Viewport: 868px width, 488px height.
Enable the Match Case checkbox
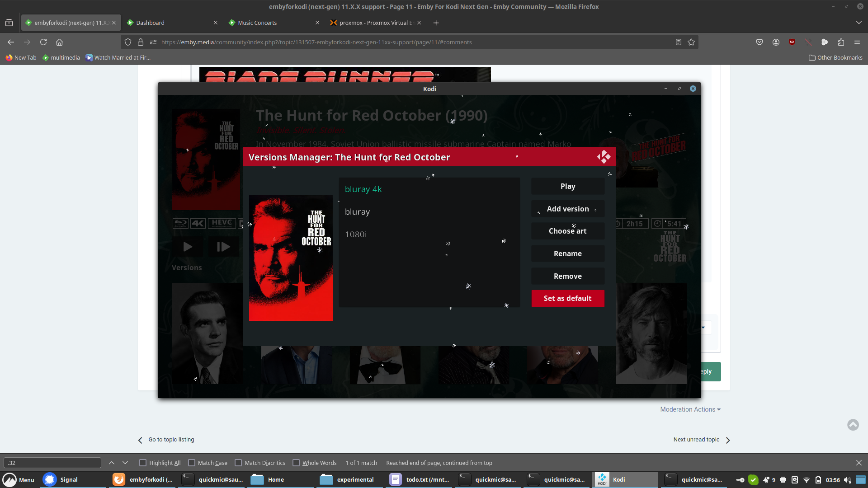coord(192,463)
